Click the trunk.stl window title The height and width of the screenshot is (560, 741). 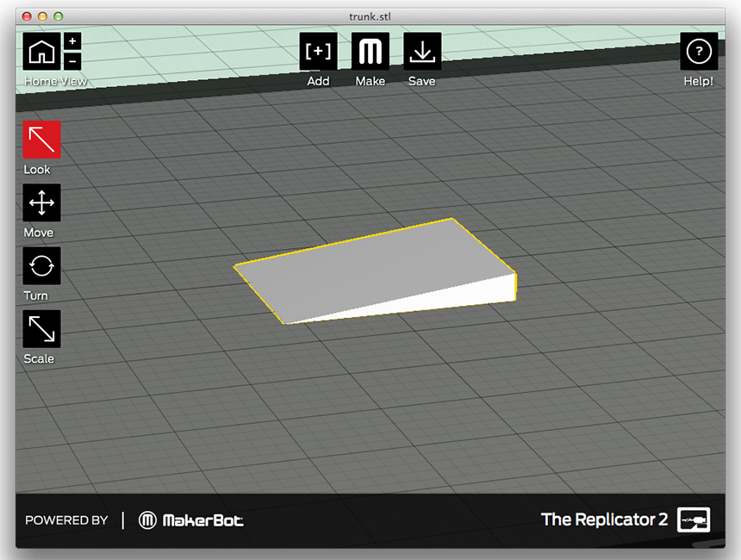tap(370, 16)
